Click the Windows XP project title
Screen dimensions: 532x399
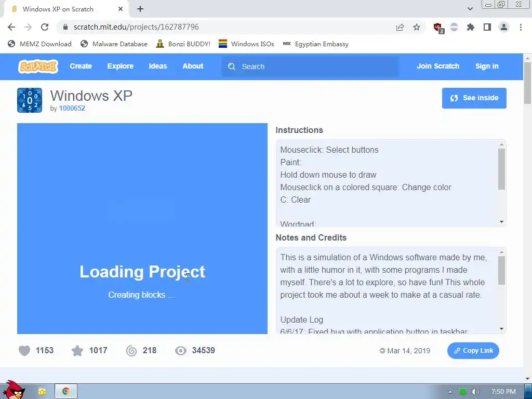pyautogui.click(x=91, y=96)
